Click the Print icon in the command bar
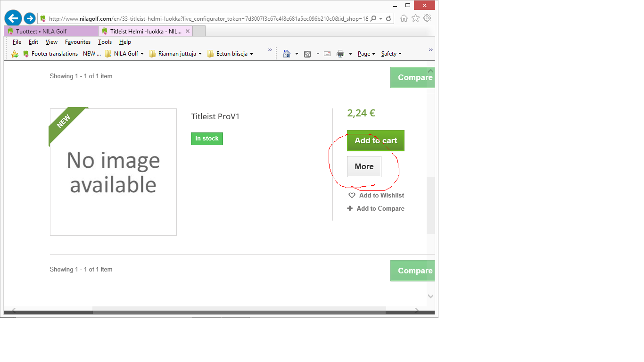Screen dimensions: 644x362 tap(340, 54)
